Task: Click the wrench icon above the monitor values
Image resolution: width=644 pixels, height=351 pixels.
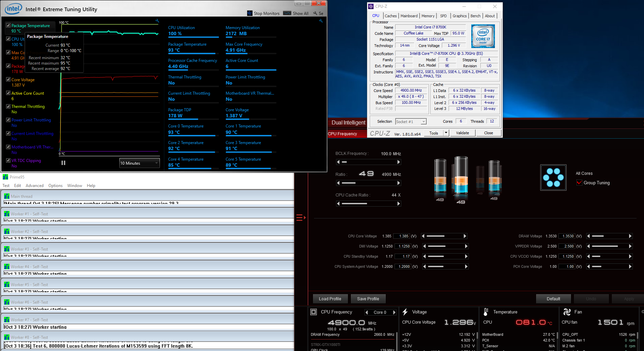Action: pos(321,21)
